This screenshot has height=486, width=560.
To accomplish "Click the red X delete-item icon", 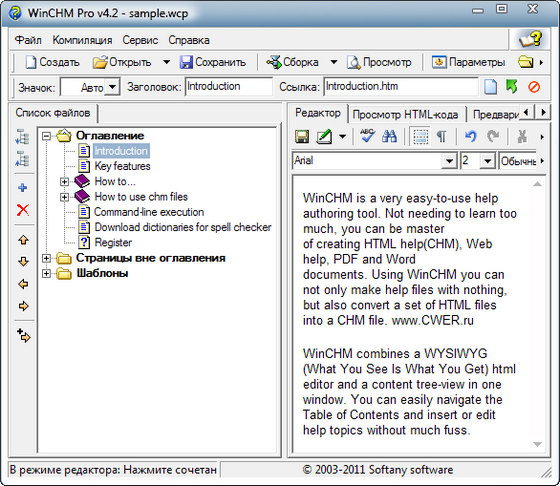I will (23, 210).
